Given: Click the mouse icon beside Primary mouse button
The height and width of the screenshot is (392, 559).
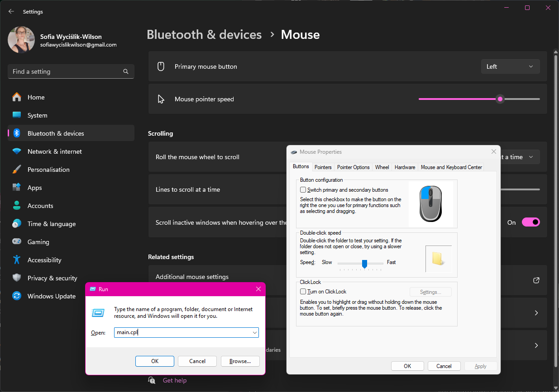Looking at the screenshot, I should (161, 66).
